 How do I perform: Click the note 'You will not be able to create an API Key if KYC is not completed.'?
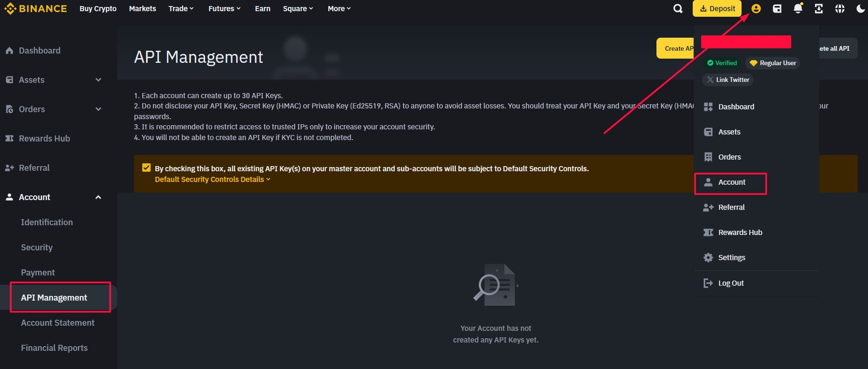pyautogui.click(x=244, y=137)
